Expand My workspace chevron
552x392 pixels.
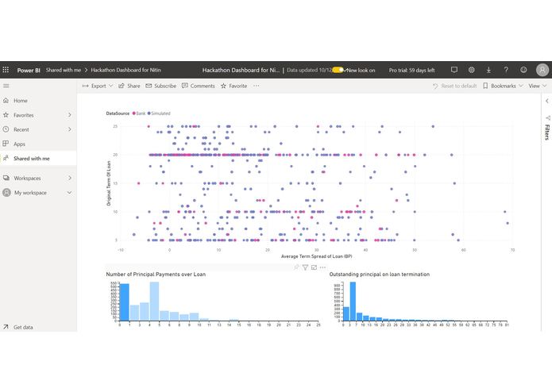tap(70, 193)
